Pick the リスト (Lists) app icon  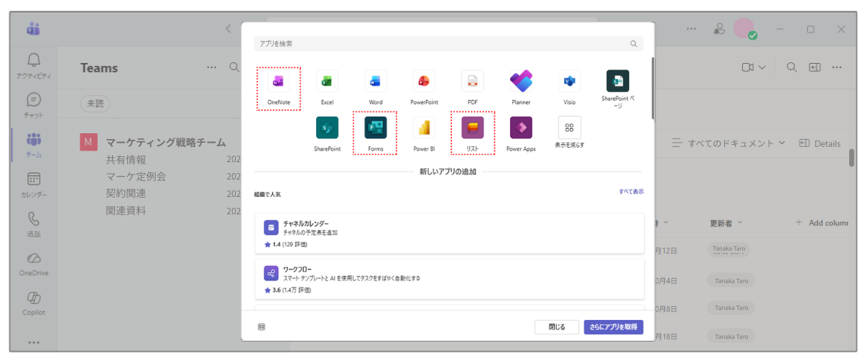(x=472, y=133)
